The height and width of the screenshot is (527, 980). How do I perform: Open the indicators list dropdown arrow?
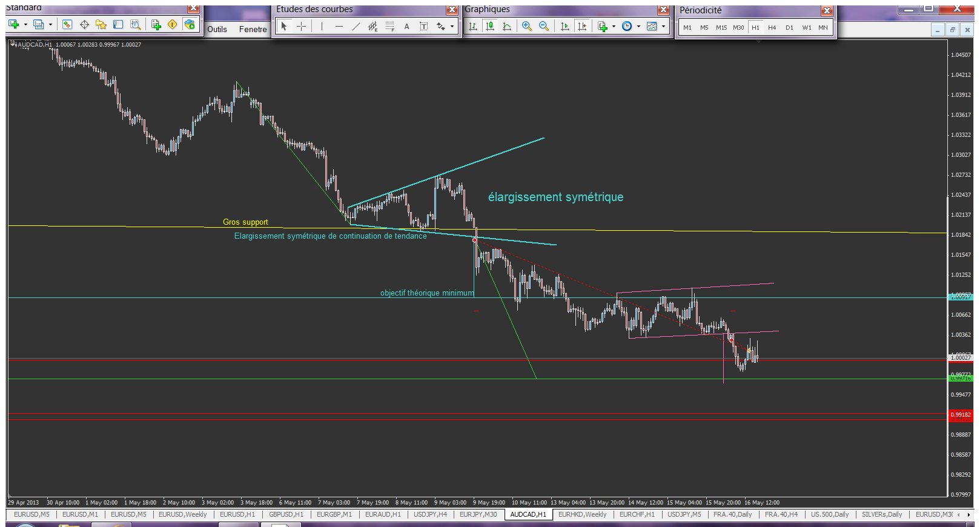tap(614, 26)
